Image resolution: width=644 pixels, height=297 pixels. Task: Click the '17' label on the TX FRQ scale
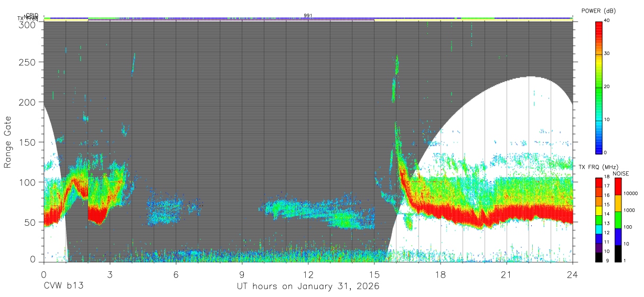tap(607, 186)
